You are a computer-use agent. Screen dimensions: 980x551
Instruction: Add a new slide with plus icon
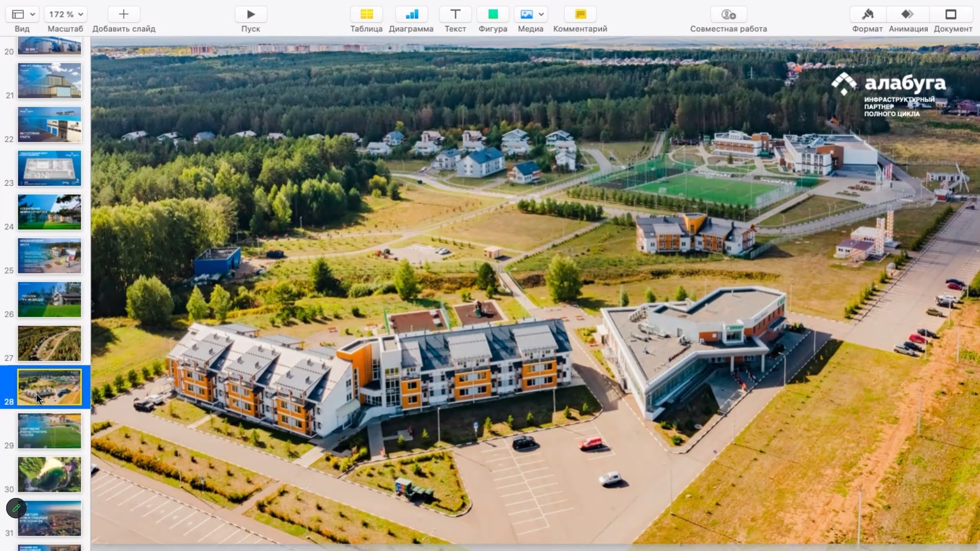pyautogui.click(x=124, y=14)
